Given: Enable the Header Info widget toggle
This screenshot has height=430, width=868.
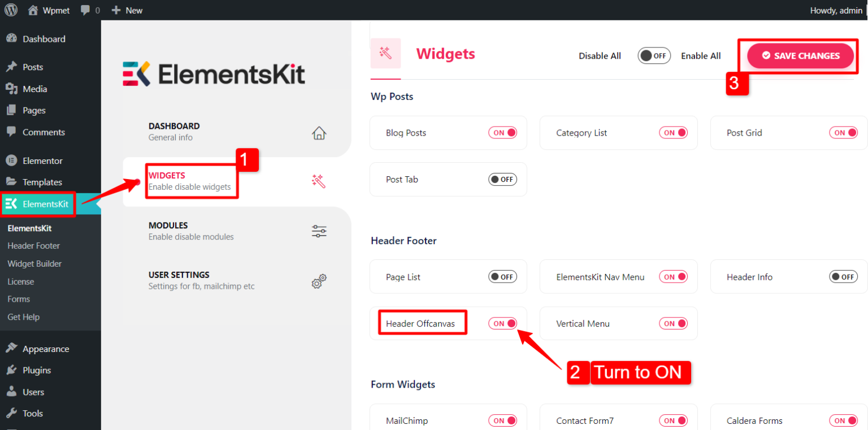Looking at the screenshot, I should click(843, 277).
